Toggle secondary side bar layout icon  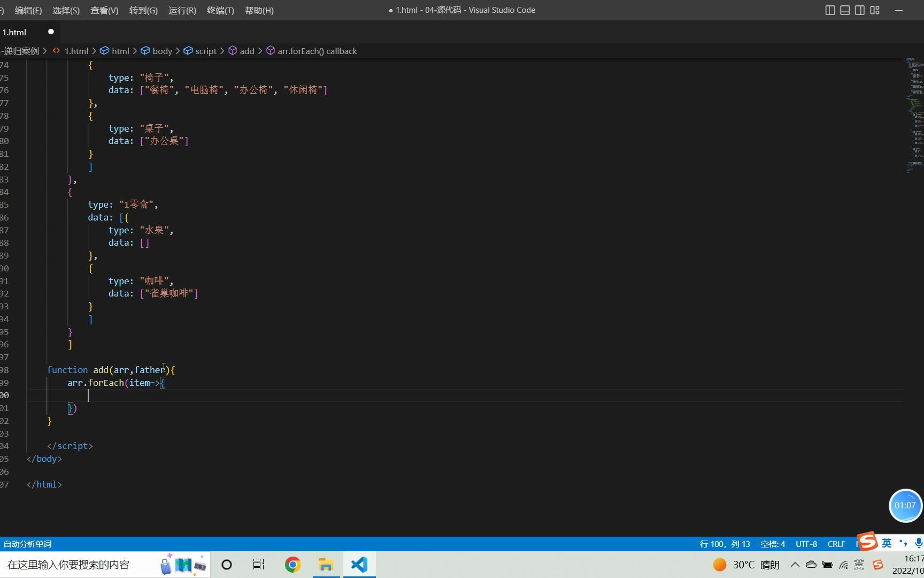point(860,10)
